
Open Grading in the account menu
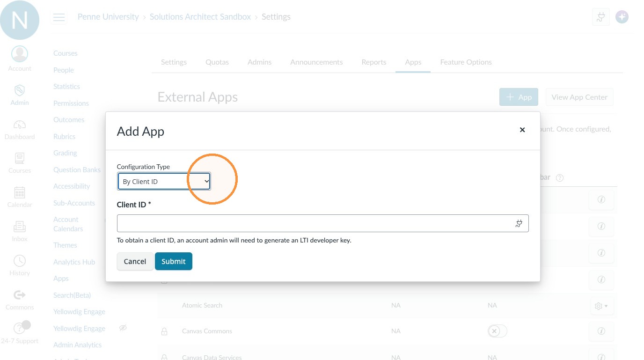pos(65,153)
